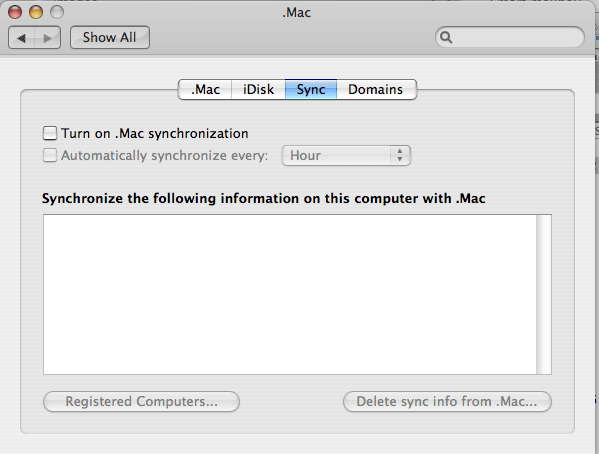Image resolution: width=599 pixels, height=454 pixels.
Task: Enable Turn on .Mac synchronization checkbox
Action: point(50,133)
